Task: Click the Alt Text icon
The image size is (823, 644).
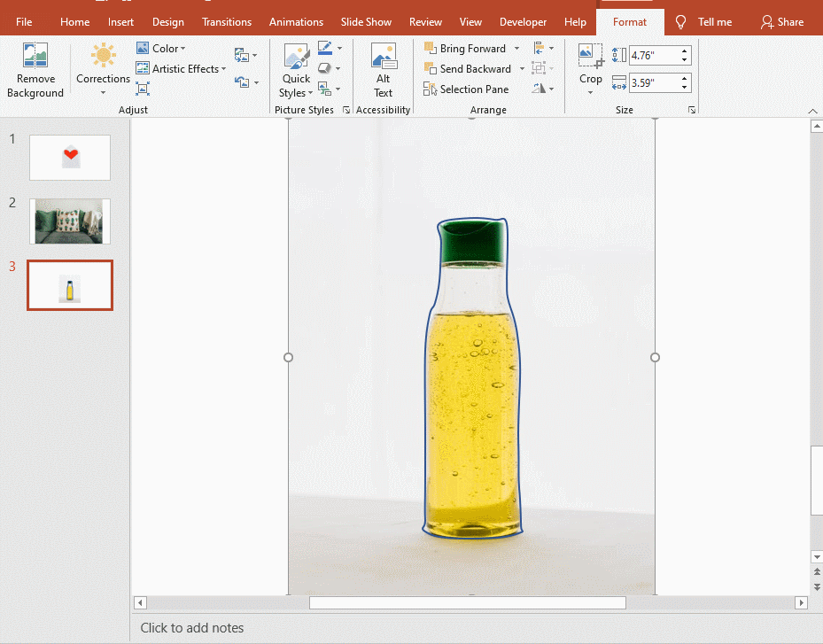Action: (x=384, y=56)
